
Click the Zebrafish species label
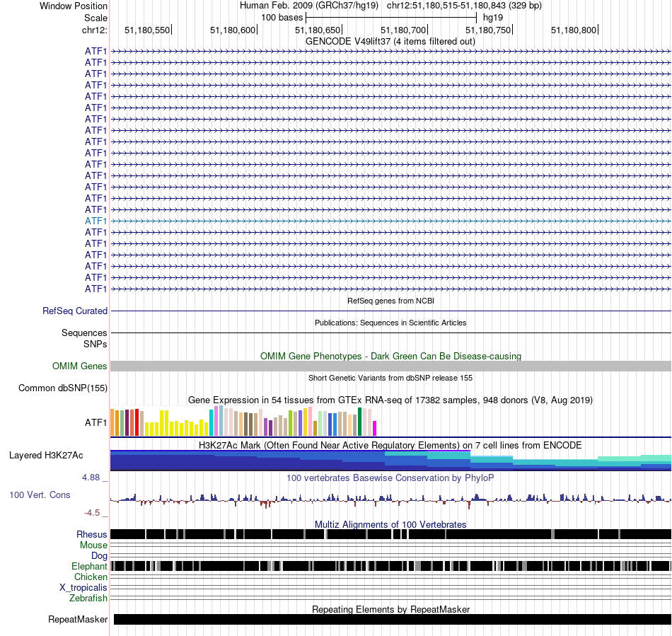(x=88, y=598)
